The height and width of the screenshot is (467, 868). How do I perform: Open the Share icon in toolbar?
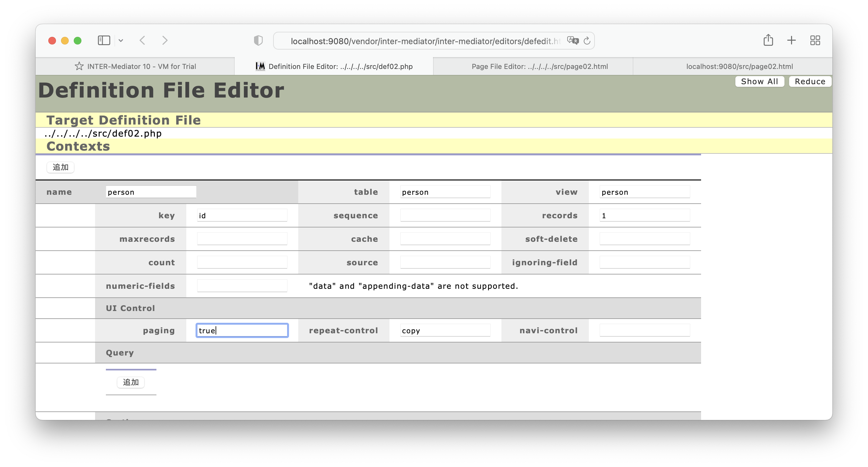click(x=768, y=40)
